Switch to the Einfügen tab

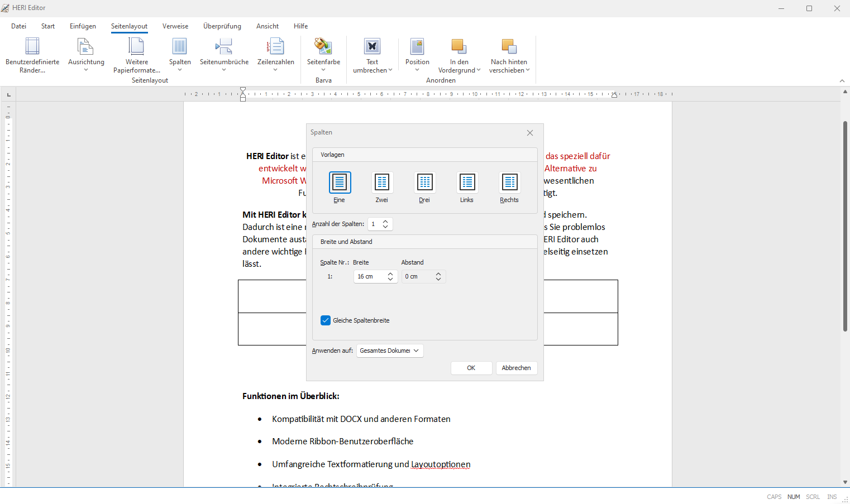click(83, 26)
